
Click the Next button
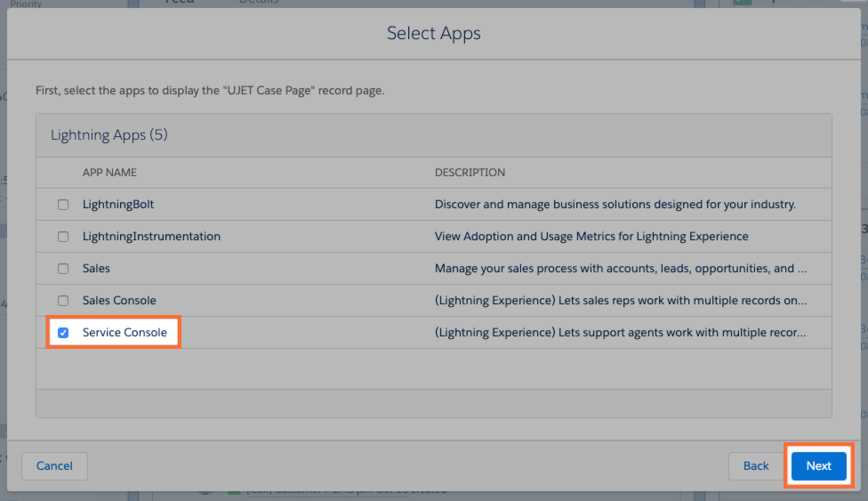tap(818, 466)
